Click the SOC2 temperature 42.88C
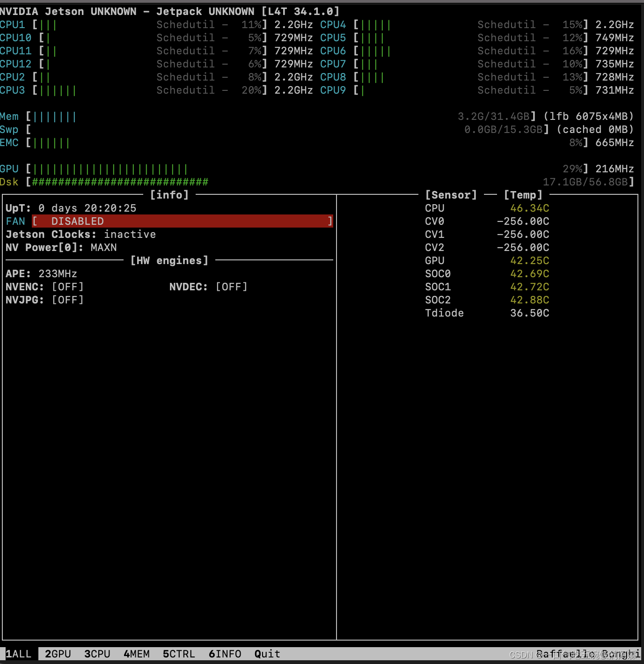Image resolution: width=644 pixels, height=664 pixels. tap(530, 300)
